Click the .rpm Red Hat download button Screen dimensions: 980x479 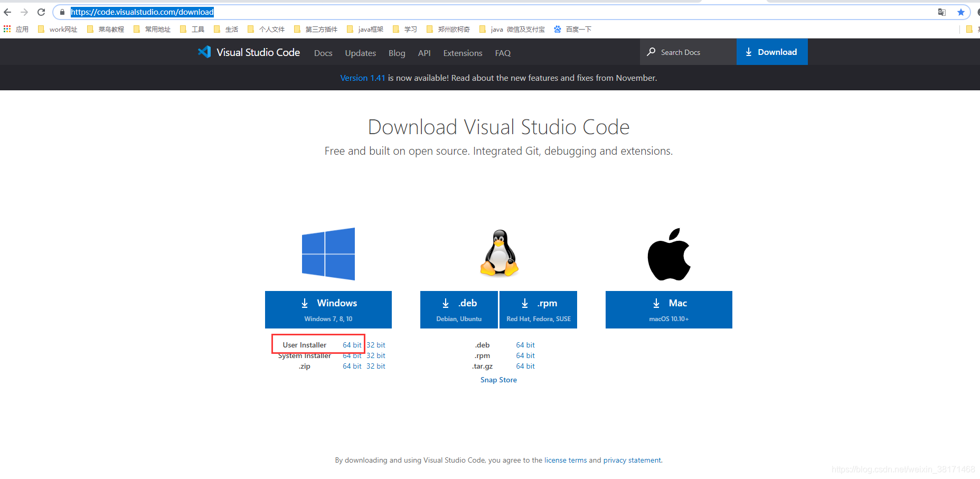click(x=538, y=309)
